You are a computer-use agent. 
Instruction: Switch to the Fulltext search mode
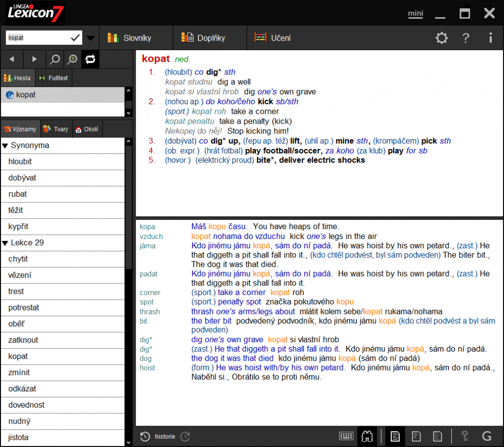pyautogui.click(x=53, y=77)
